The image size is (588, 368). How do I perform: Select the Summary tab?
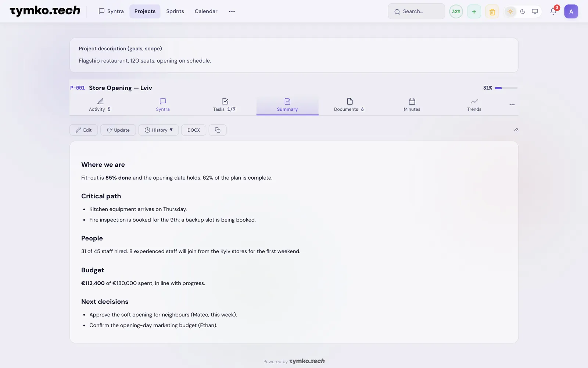[x=287, y=105]
